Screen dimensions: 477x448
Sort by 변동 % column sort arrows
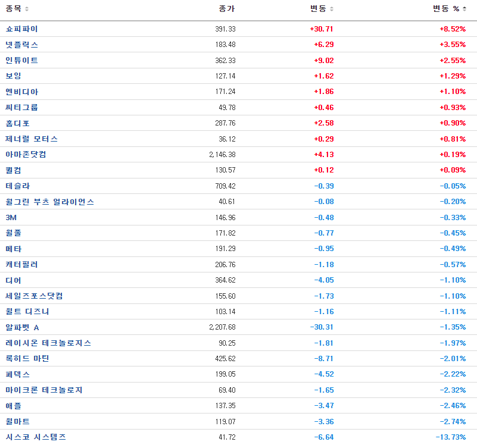(464, 9)
